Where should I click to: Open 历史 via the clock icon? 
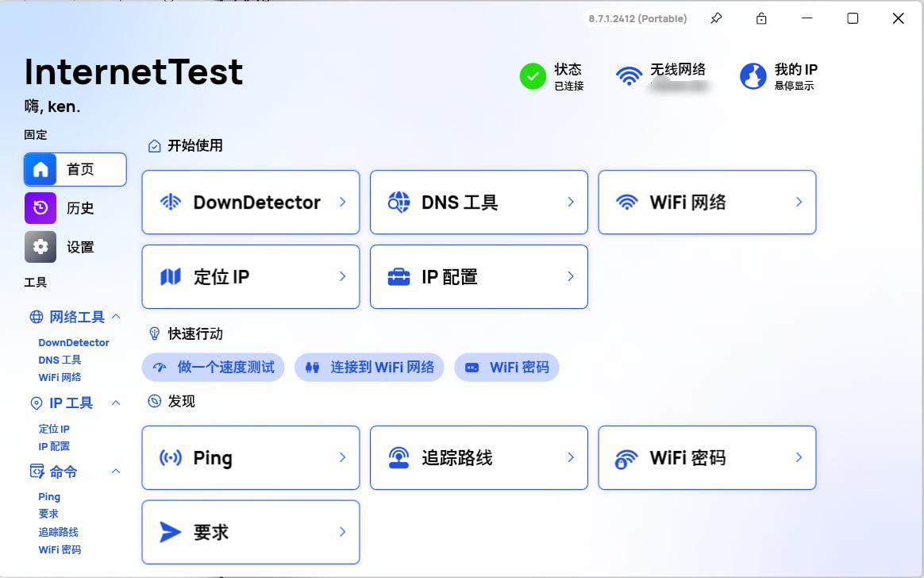click(x=40, y=208)
